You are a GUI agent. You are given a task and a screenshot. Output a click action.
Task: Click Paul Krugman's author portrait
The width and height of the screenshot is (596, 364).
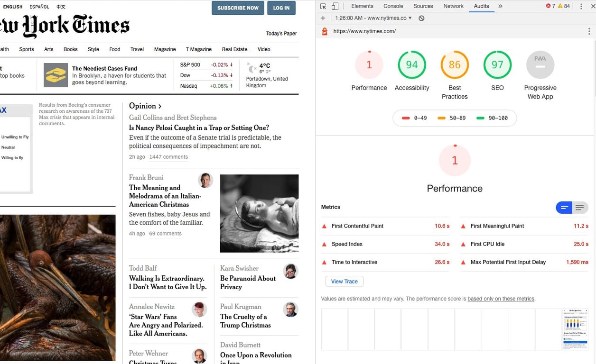290,309
